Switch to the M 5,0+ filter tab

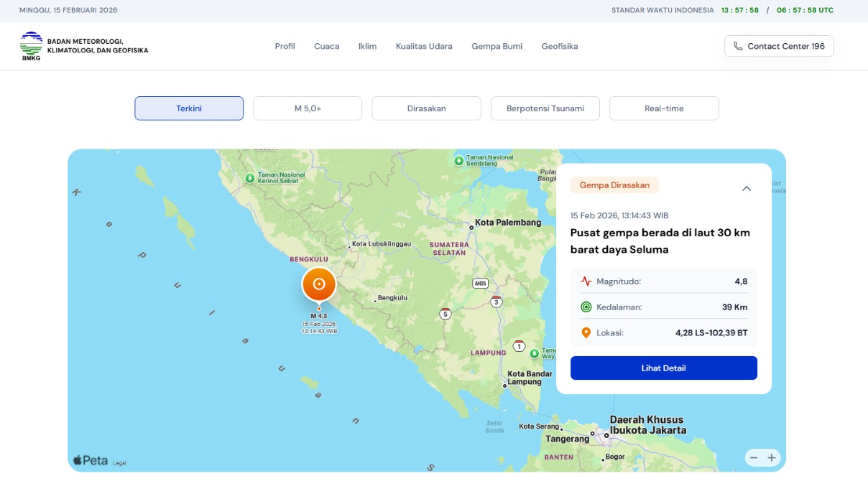click(308, 108)
